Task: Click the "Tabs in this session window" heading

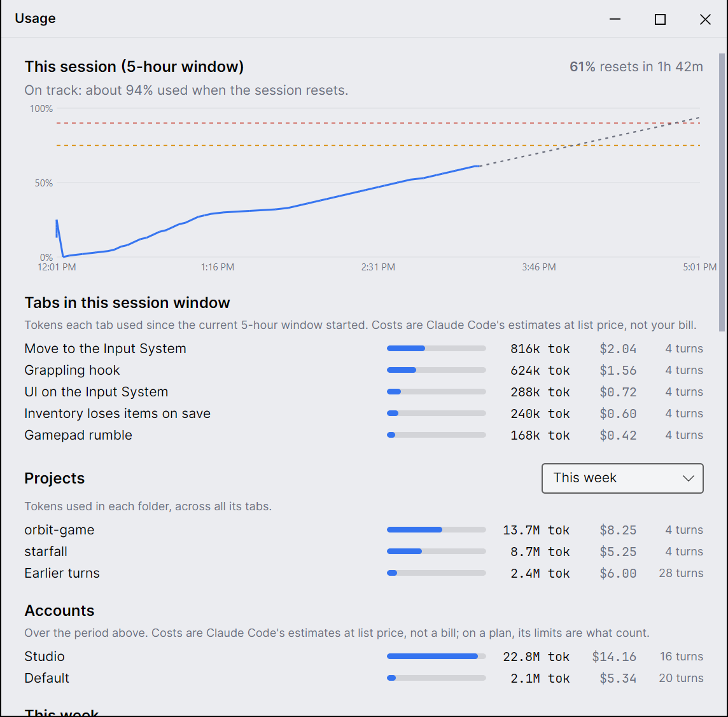Action: [x=127, y=303]
